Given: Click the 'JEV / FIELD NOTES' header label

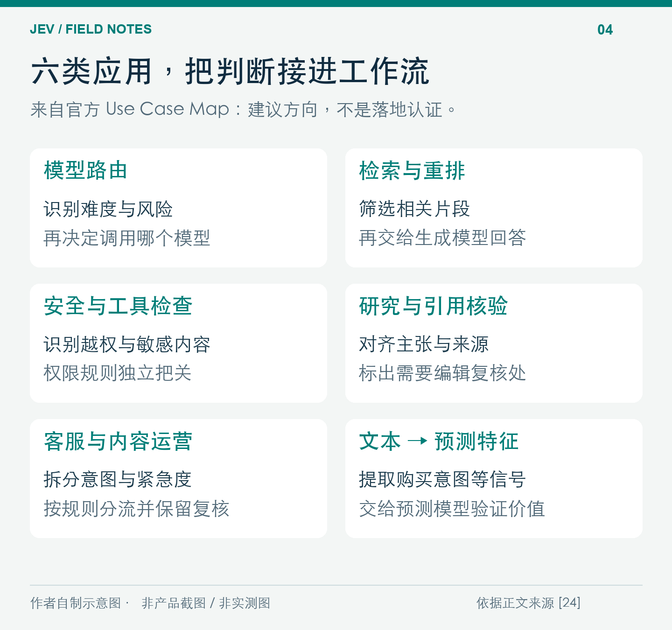Looking at the screenshot, I should point(91,29).
